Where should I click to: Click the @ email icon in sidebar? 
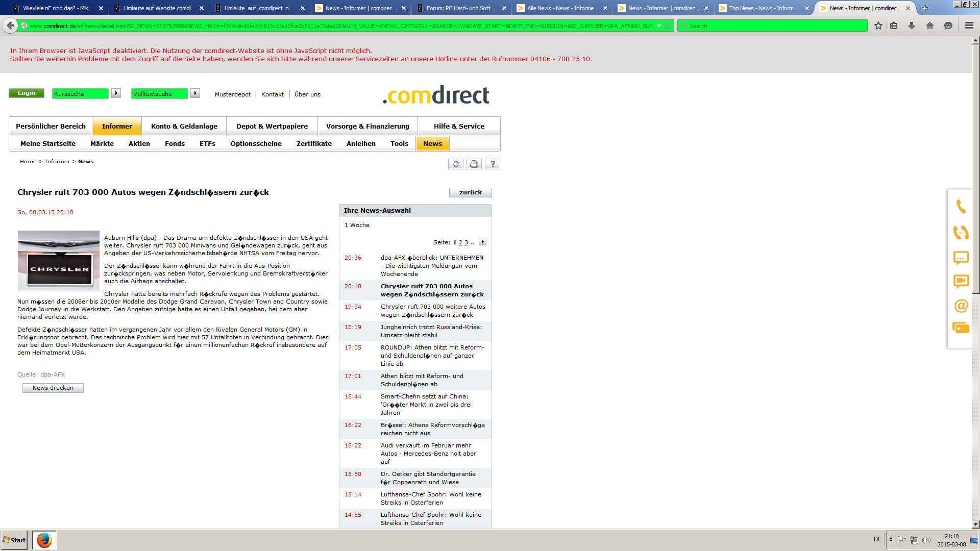click(961, 306)
